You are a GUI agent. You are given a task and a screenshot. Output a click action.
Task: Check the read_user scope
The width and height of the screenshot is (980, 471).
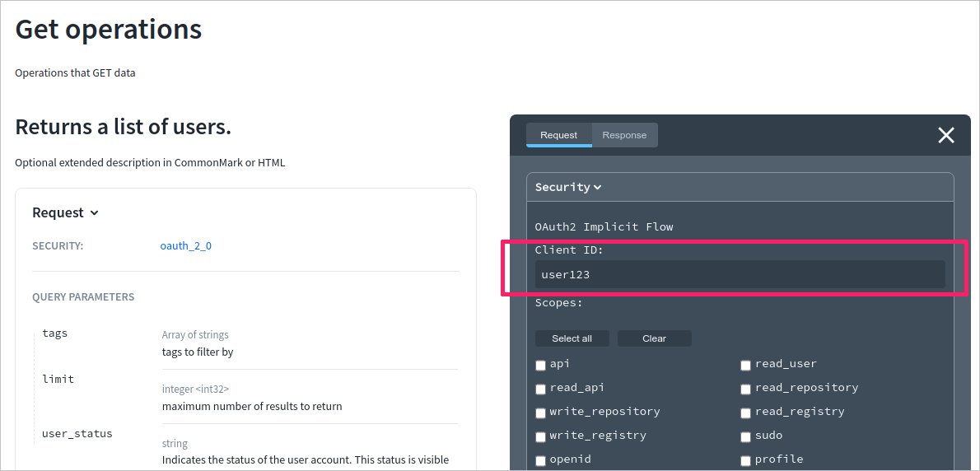pos(745,365)
